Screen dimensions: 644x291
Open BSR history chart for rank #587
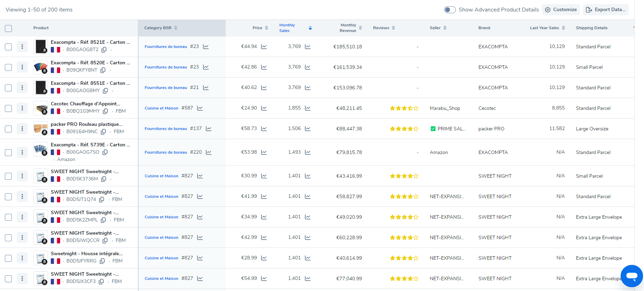coord(200,108)
